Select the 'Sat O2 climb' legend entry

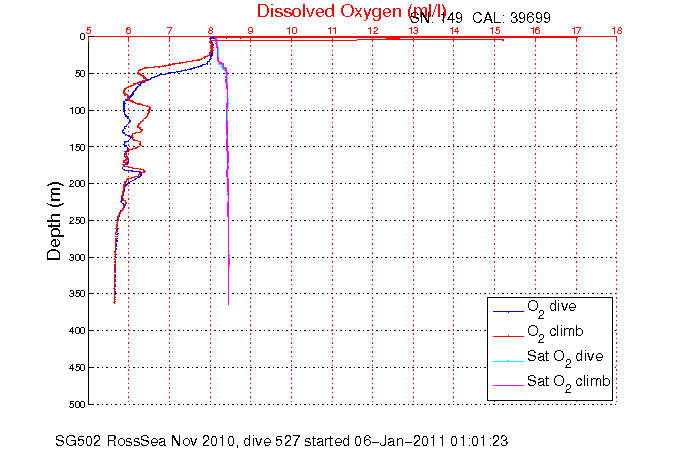pos(569,383)
